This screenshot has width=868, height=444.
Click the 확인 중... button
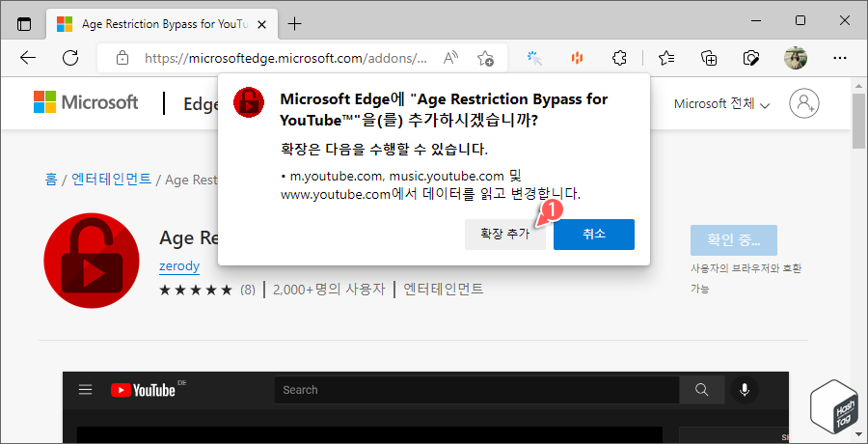(x=734, y=240)
